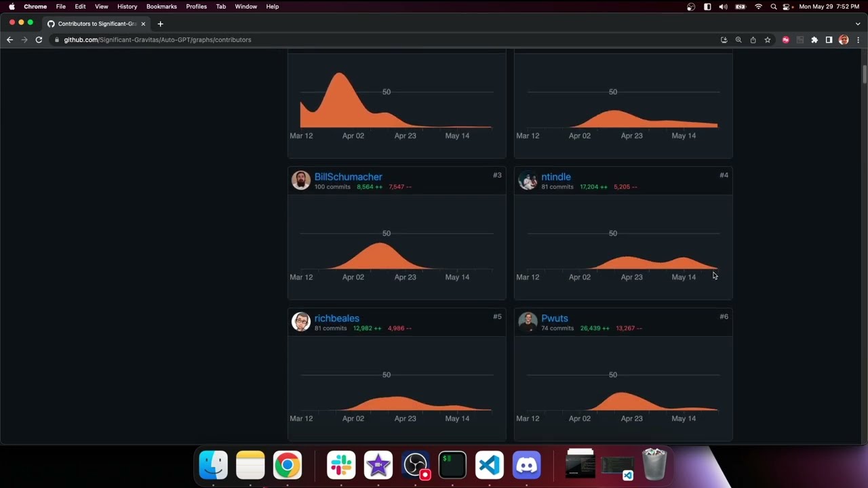The width and height of the screenshot is (868, 488).
Task: Click the install app icon in address bar
Action: click(x=724, y=40)
